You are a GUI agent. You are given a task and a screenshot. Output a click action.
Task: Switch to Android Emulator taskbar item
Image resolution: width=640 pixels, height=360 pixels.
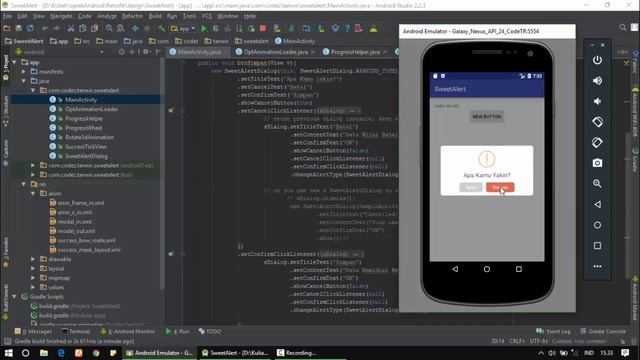(x=160, y=353)
